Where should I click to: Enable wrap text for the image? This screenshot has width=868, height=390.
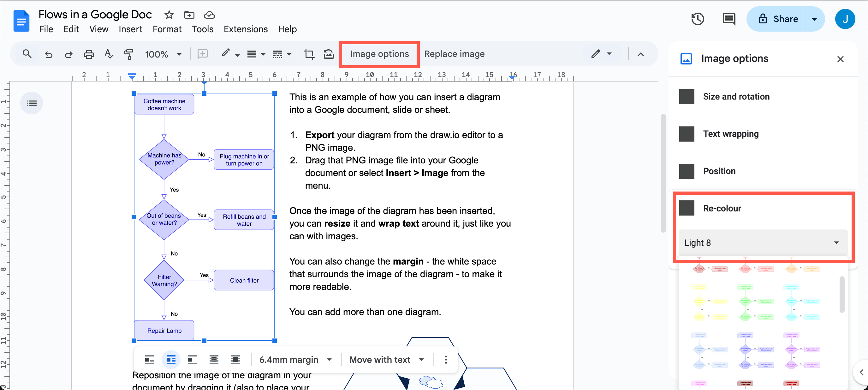click(171, 359)
